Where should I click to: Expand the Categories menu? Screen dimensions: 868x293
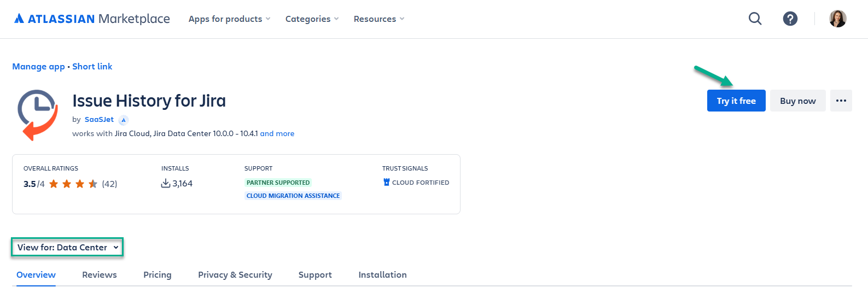coord(312,19)
